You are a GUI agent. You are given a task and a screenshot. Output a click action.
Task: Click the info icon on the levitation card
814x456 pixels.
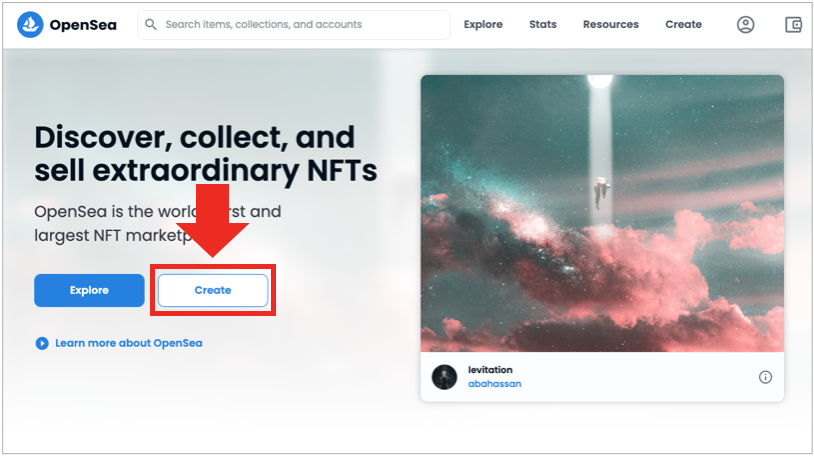(765, 377)
